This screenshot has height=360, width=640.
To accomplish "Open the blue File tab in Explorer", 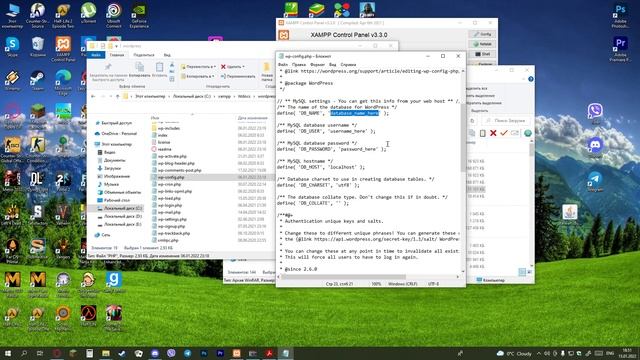I will point(96,55).
